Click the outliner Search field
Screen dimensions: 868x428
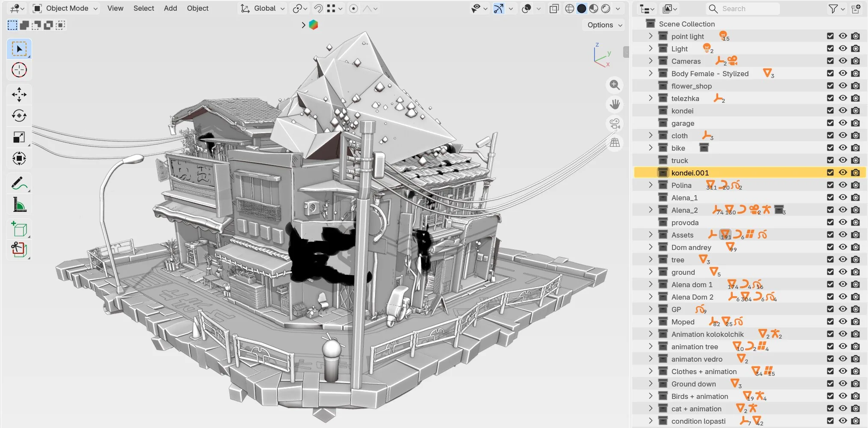(743, 9)
